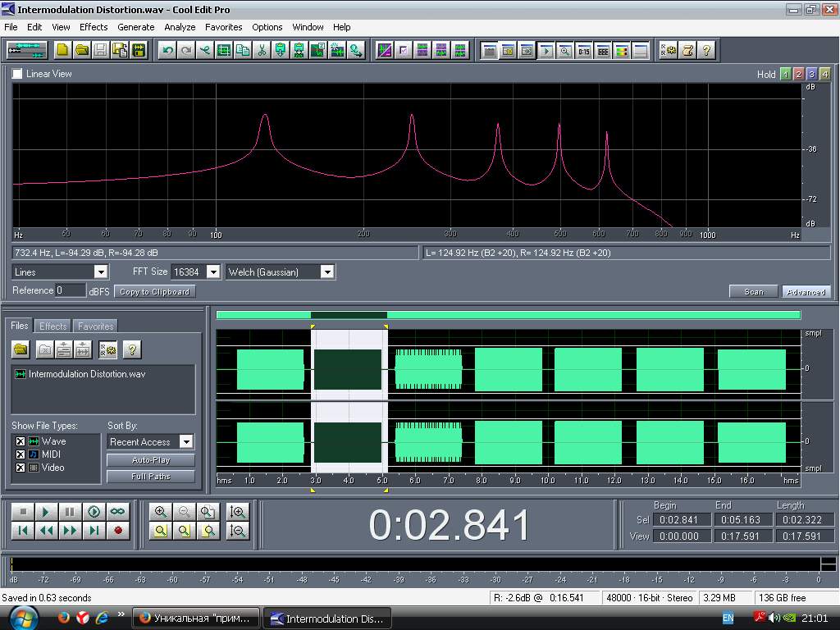Click the scissors Cut icon
Viewport: 840px width, 630px height.
[261, 51]
